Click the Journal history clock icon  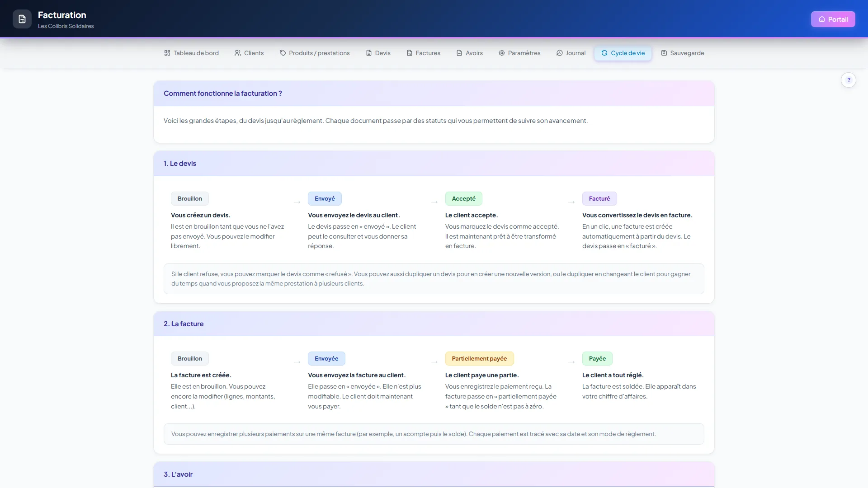560,53
